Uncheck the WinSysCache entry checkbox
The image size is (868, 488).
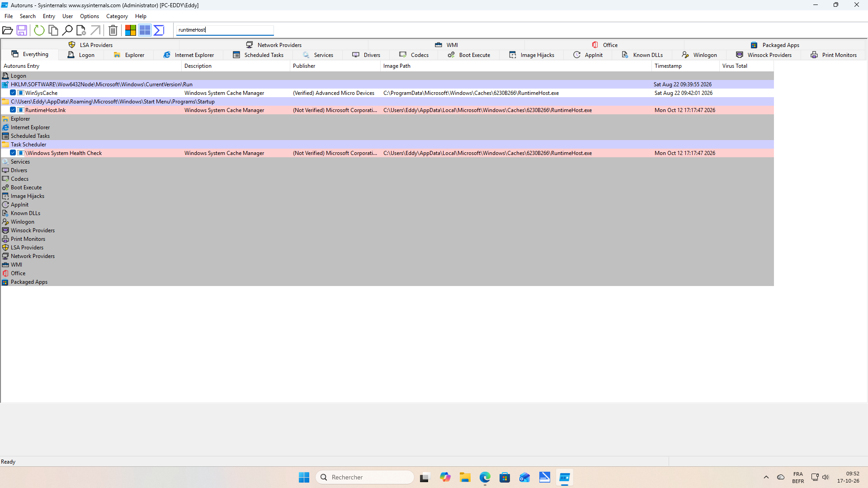pos(13,93)
